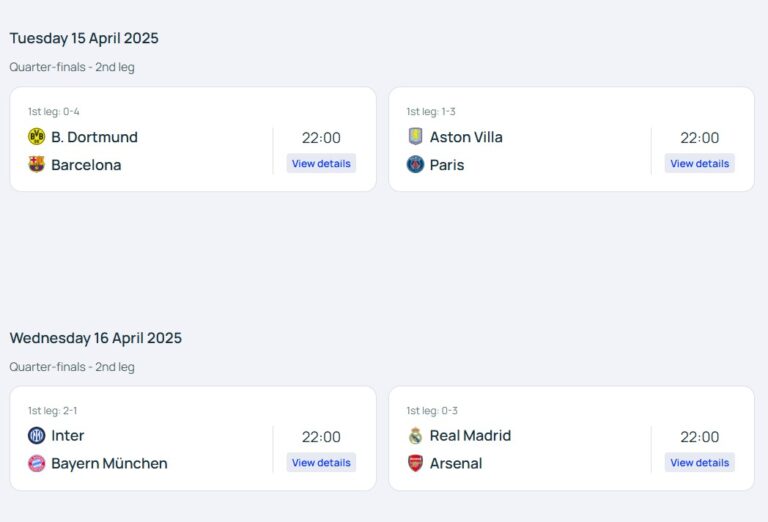This screenshot has height=522, width=768.
Task: Click the Real Madrid crest
Action: tap(416, 436)
